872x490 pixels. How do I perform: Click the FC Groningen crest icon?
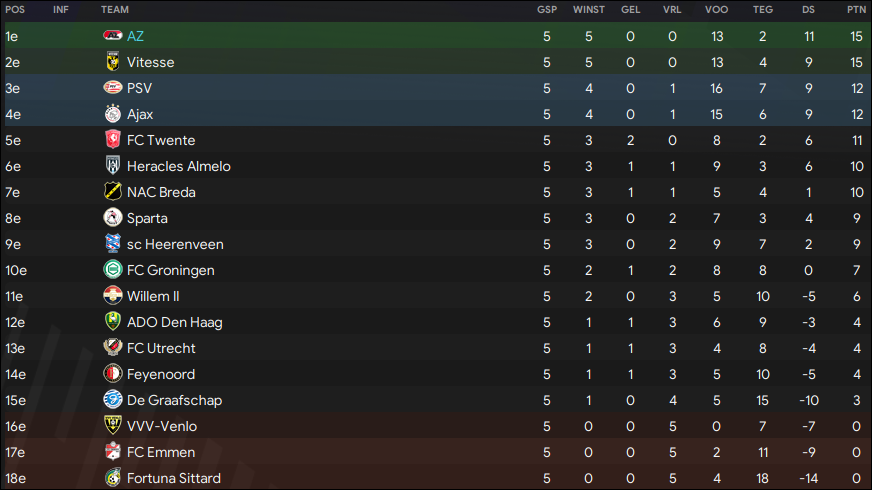coord(113,270)
